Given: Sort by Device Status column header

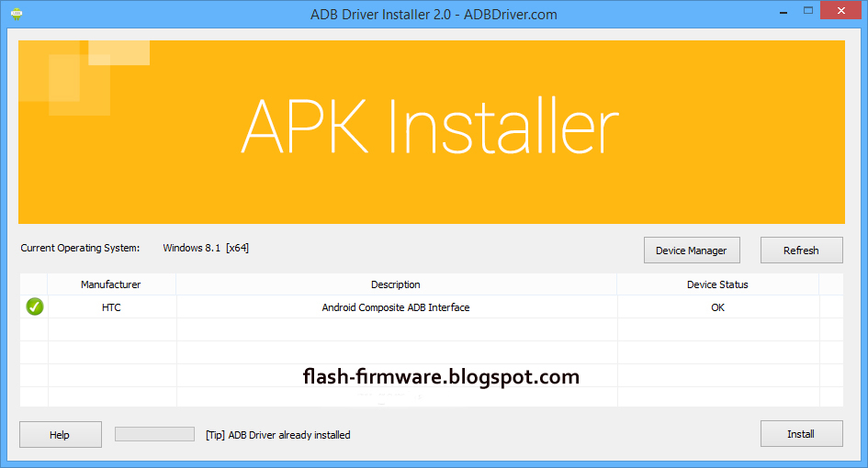Looking at the screenshot, I should pos(717,284).
